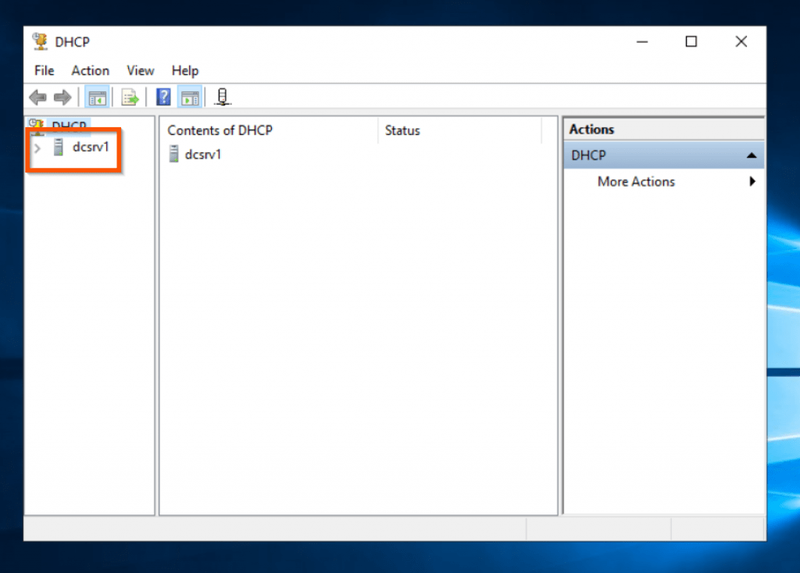800x573 pixels.
Task: Open the View menu
Action: tap(140, 70)
